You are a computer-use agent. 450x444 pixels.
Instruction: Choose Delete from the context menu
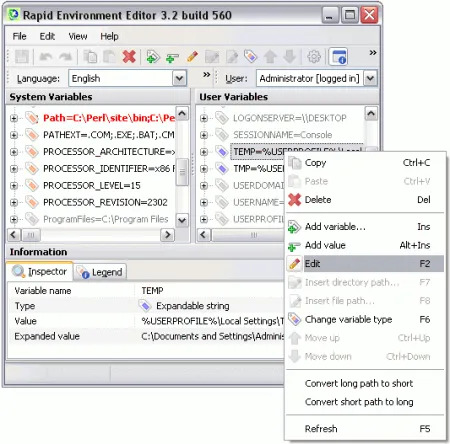click(365, 200)
